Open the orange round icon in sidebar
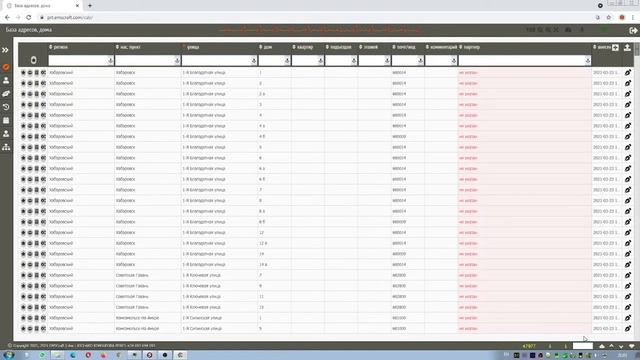The width and height of the screenshot is (640, 360). click(6, 67)
